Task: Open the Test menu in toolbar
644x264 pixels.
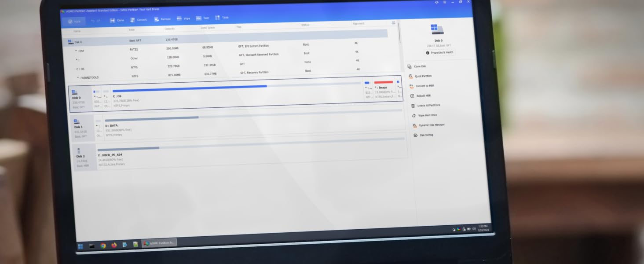Action: coord(202,18)
